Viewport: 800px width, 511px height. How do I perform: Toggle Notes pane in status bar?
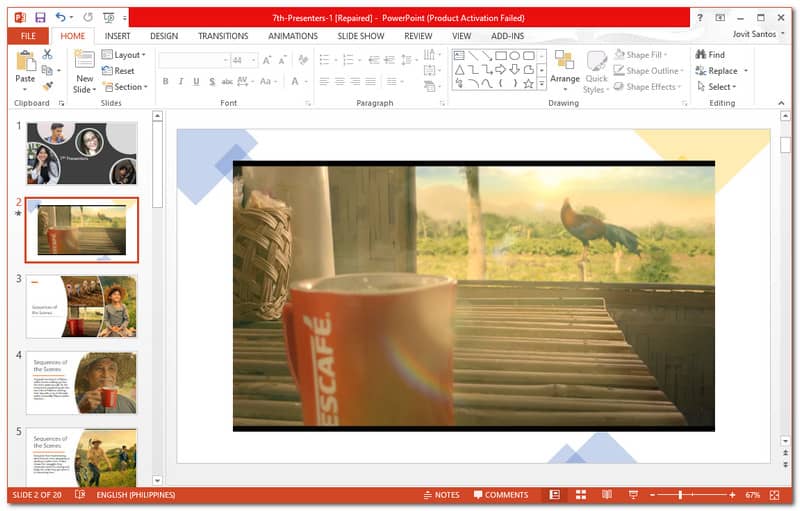click(x=441, y=495)
